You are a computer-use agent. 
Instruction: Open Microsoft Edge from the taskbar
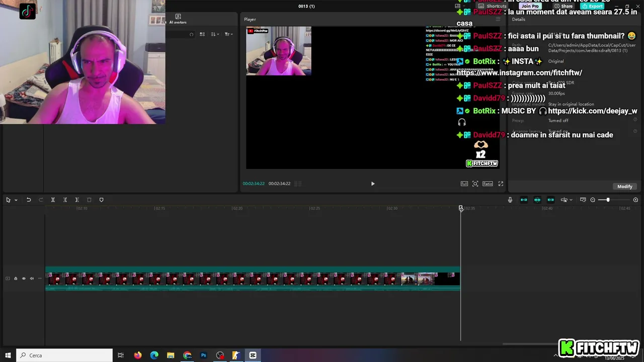coord(154,355)
